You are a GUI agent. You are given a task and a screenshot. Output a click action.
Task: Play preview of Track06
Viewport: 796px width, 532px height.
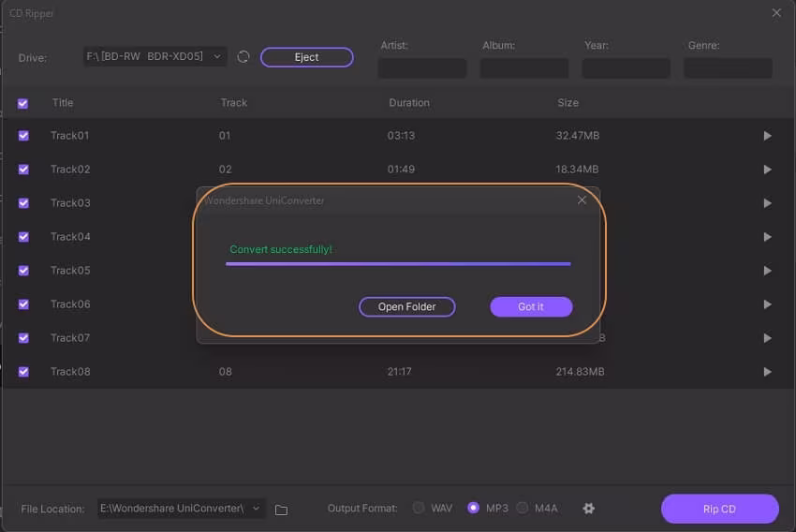(768, 304)
